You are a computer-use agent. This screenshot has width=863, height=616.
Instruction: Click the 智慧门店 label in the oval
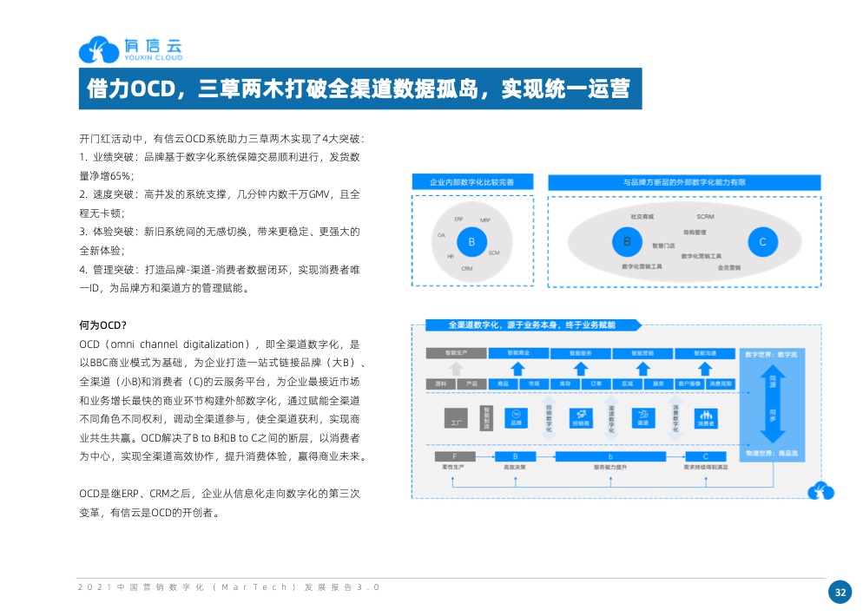pyautogui.click(x=664, y=246)
